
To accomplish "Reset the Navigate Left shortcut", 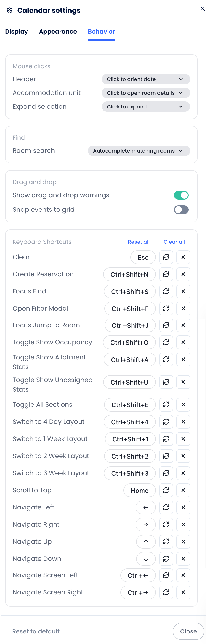I will pyautogui.click(x=166, y=507).
